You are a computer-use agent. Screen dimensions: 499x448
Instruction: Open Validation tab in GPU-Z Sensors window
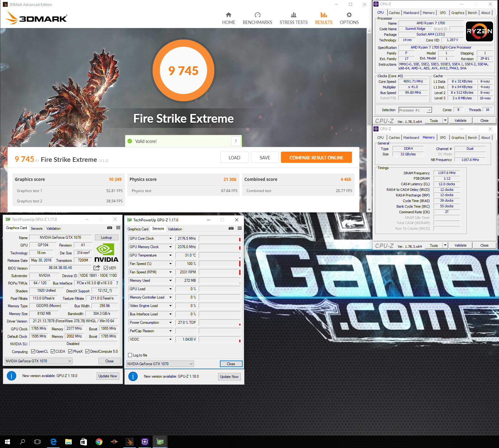pyautogui.click(x=175, y=229)
